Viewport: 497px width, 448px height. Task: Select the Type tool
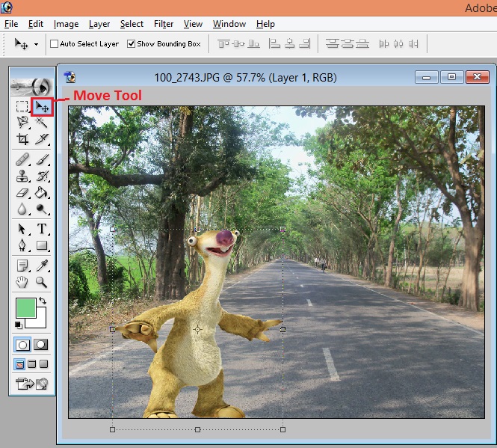click(x=42, y=229)
